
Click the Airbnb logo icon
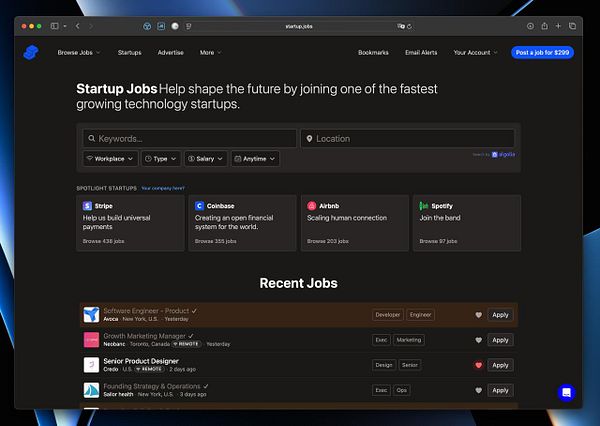[x=312, y=206]
